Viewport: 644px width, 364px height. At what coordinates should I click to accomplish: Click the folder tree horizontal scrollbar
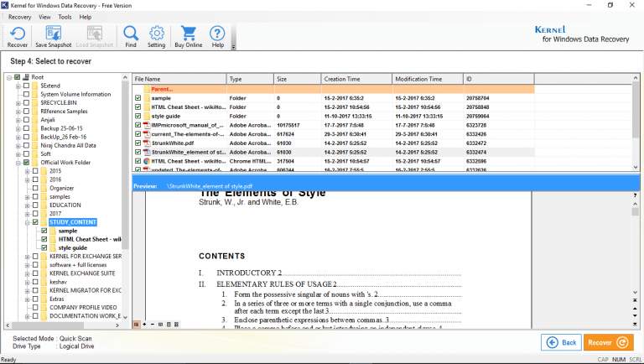click(63, 325)
